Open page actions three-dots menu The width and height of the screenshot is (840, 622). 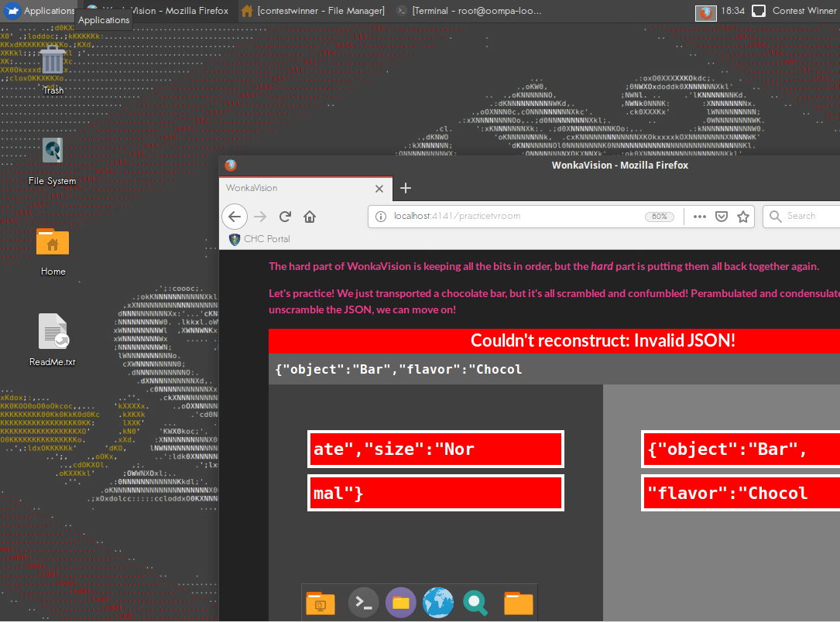[x=699, y=217]
